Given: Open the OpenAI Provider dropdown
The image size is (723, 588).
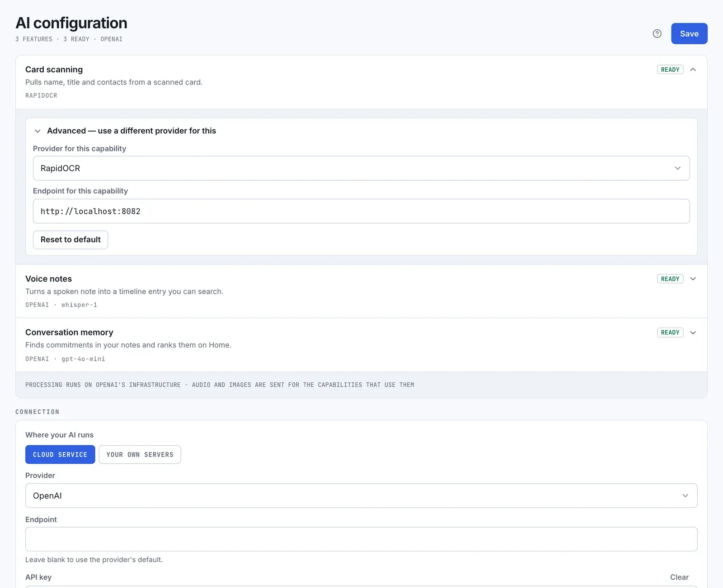Looking at the screenshot, I should (361, 496).
